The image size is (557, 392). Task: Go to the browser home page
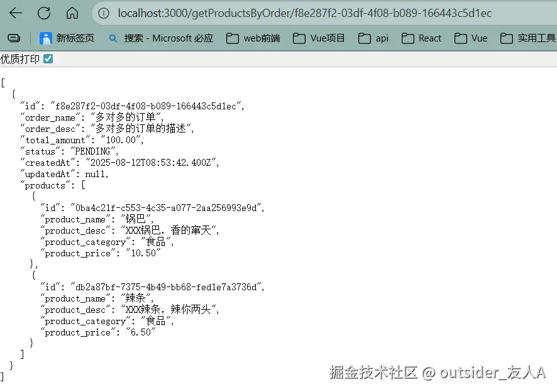[x=72, y=13]
